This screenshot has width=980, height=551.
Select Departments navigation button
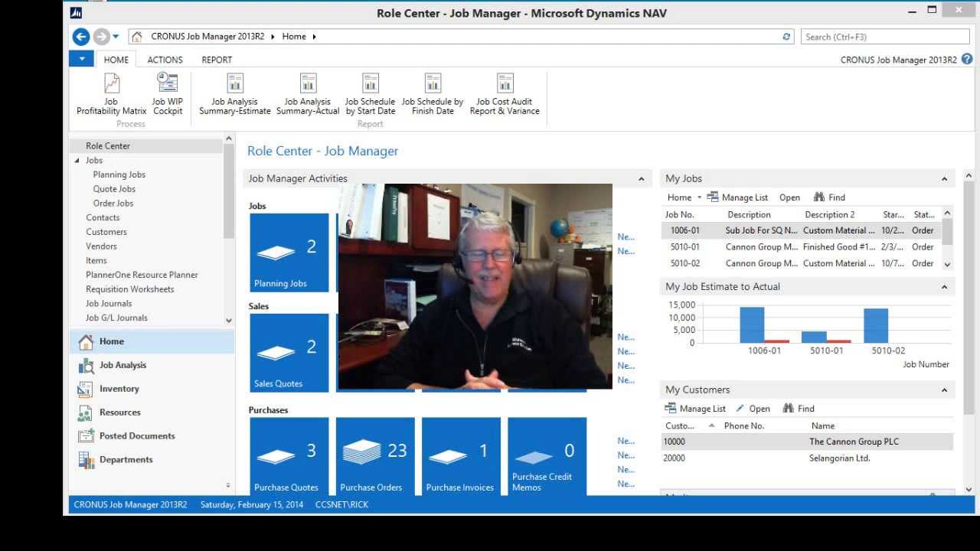(152, 460)
